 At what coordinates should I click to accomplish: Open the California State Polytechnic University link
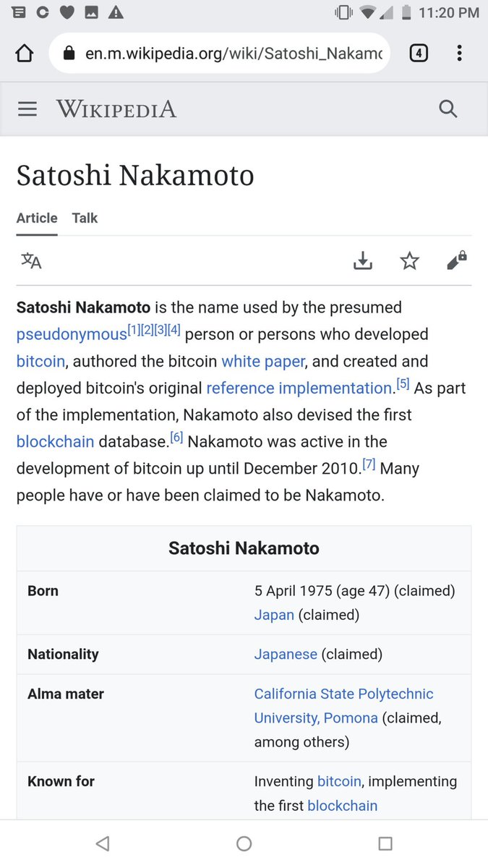tap(343, 694)
